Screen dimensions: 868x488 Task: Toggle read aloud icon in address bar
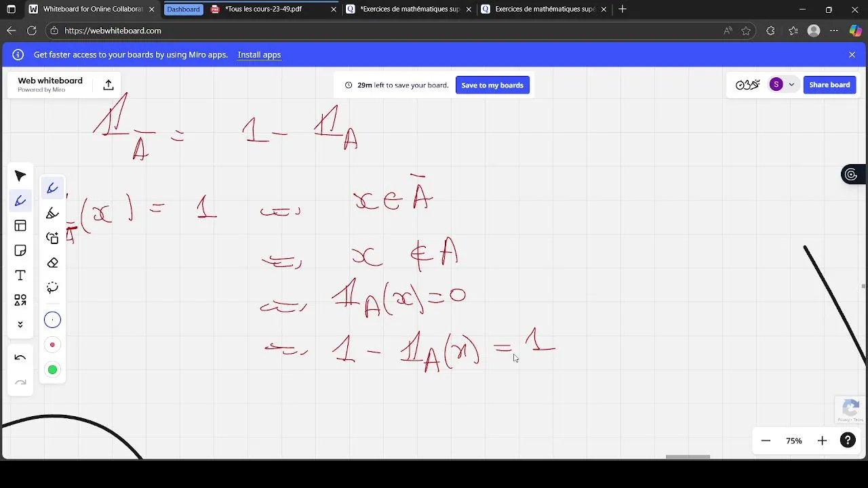tap(728, 30)
